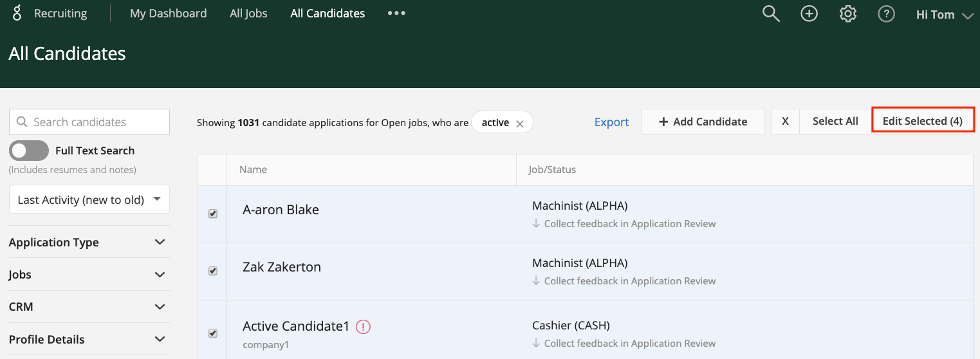The image size is (980, 359).
Task: Click company1 under Active Candidate1
Action: pos(266,344)
